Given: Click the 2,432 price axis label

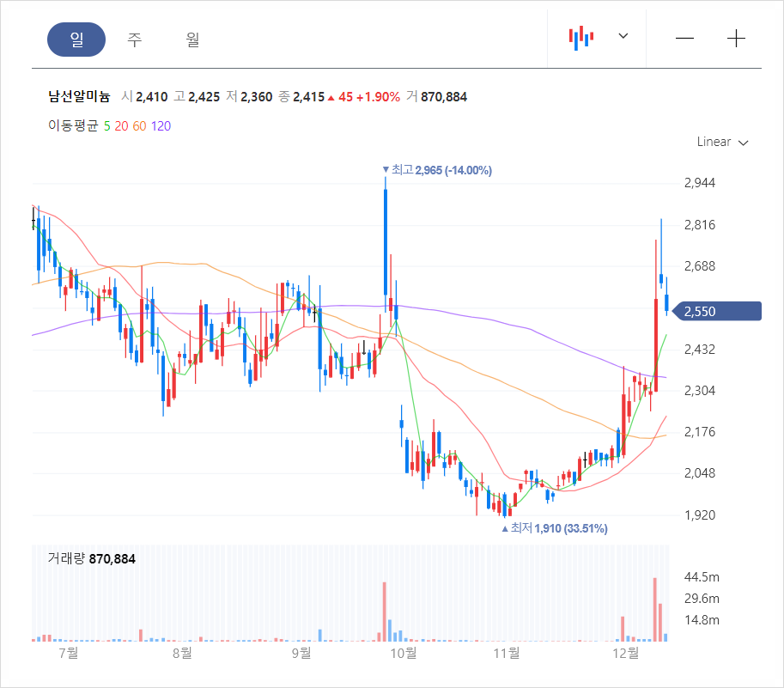Looking at the screenshot, I should point(700,350).
